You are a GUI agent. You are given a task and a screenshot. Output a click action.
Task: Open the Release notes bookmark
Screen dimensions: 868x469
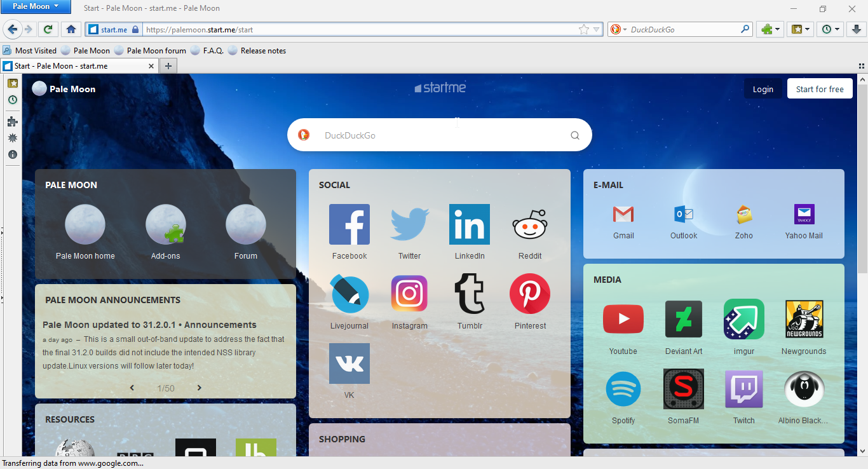tap(257, 50)
